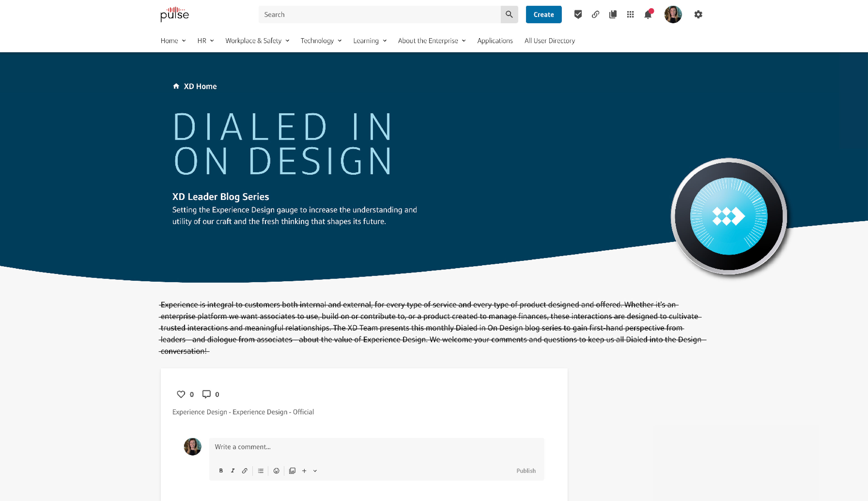Open the Applications menu item
The height and width of the screenshot is (501, 868).
(495, 41)
